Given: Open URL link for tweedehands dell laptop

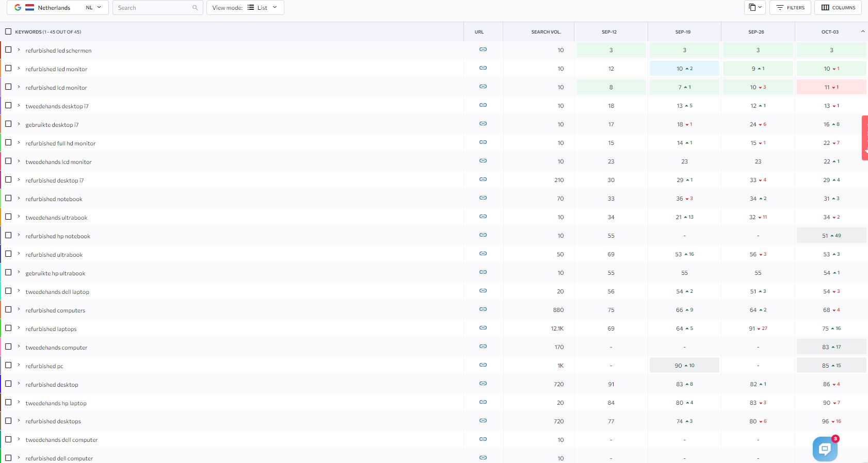Looking at the screenshot, I should (483, 291).
